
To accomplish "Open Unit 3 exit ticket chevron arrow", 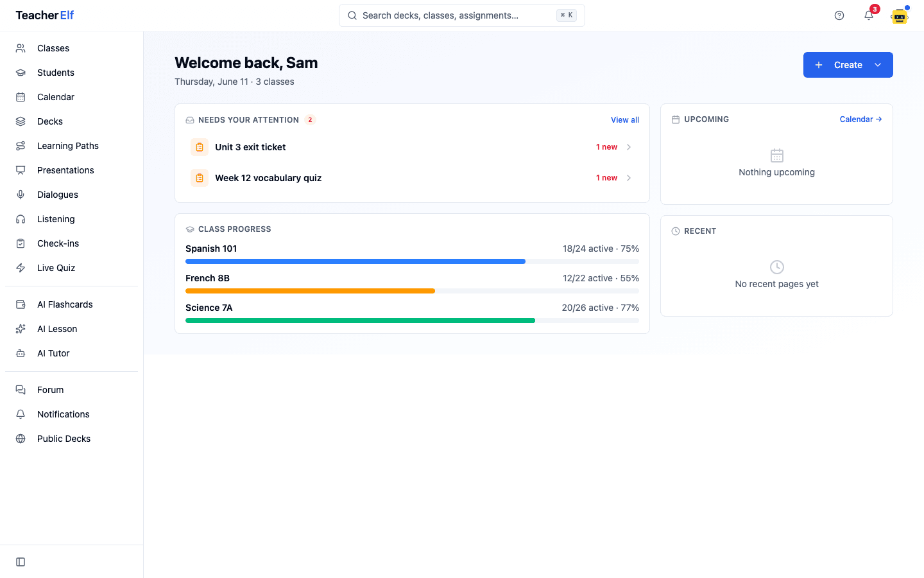I will (629, 147).
